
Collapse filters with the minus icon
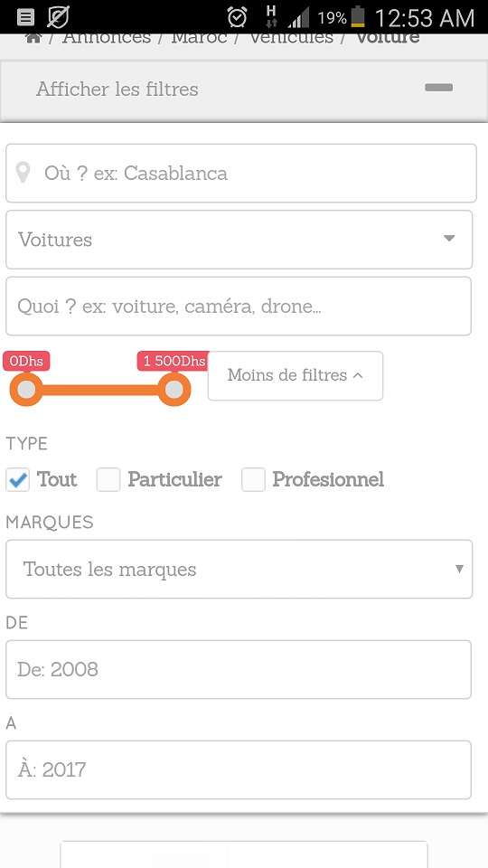coord(439,88)
